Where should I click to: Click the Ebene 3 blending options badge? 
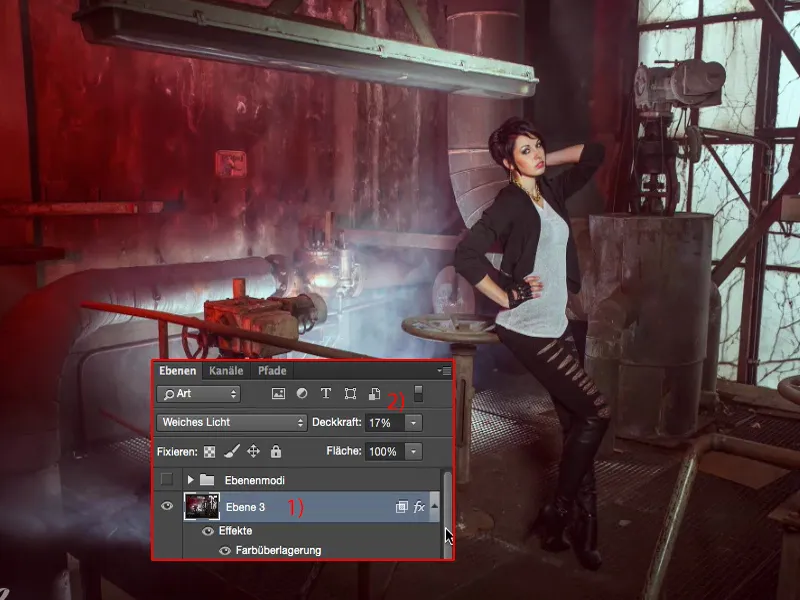[402, 507]
